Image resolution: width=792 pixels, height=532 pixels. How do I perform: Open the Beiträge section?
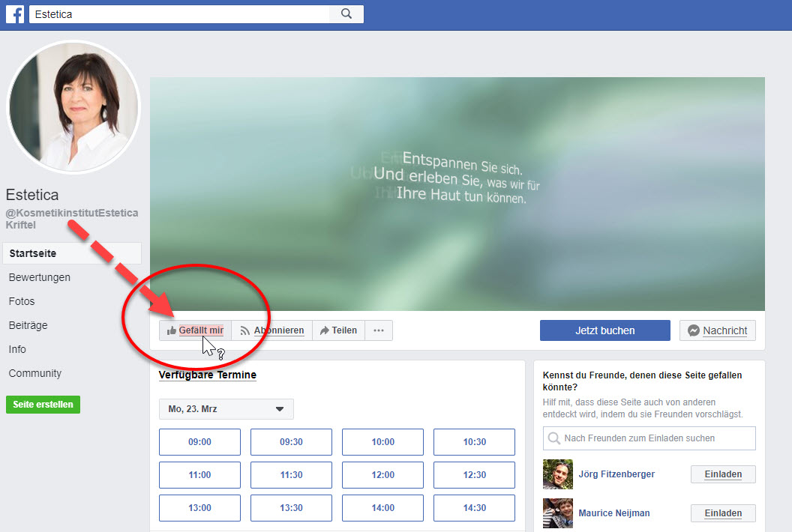point(28,325)
